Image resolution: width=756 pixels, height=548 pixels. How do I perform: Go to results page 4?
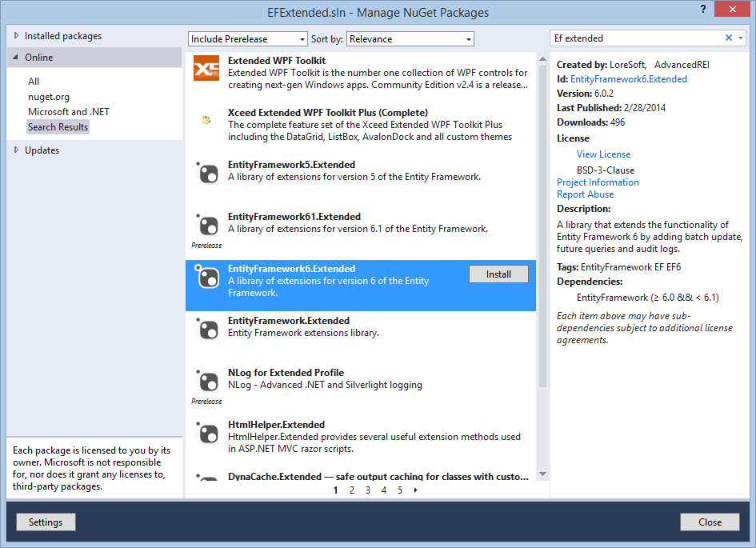[x=384, y=490]
